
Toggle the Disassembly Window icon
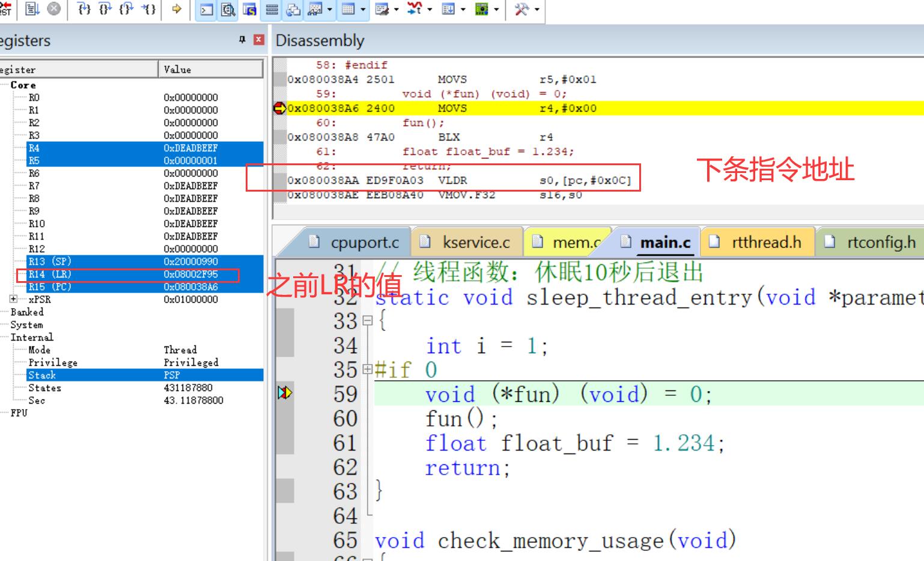[x=228, y=10]
